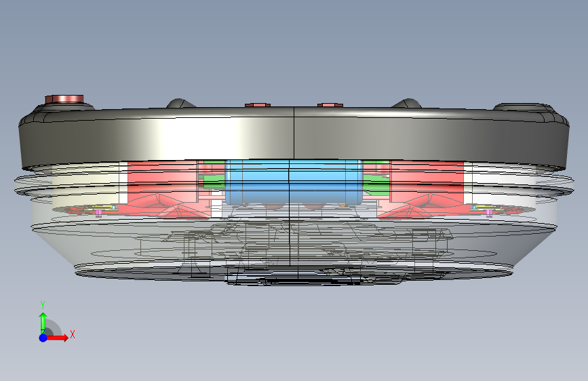Select the left gray bump on the top shell
Viewport: 588px width, 381px height.
click(x=181, y=103)
